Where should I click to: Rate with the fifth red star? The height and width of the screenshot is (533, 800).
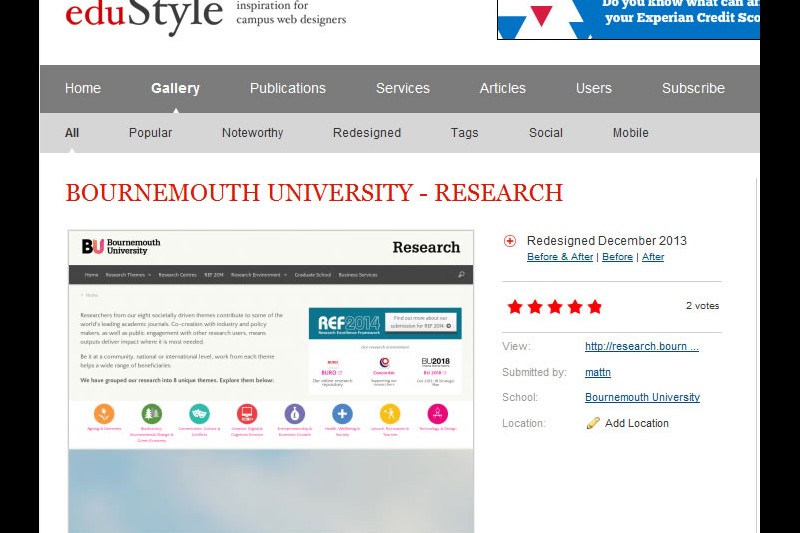(x=595, y=307)
